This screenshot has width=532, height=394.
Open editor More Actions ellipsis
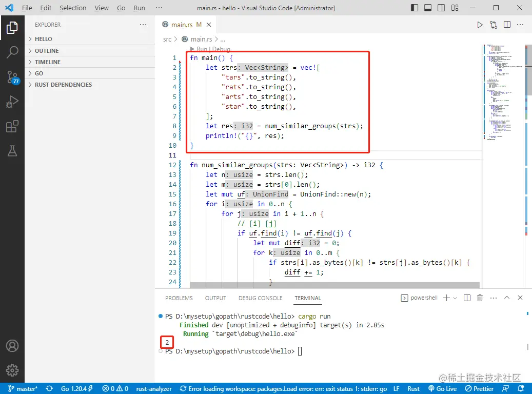tap(520, 25)
